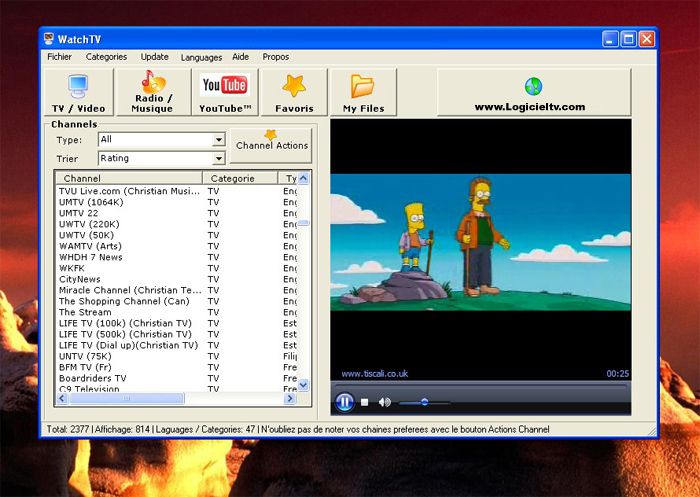The width and height of the screenshot is (700, 497).
Task: Open the Channel Actions button
Action: [x=271, y=146]
